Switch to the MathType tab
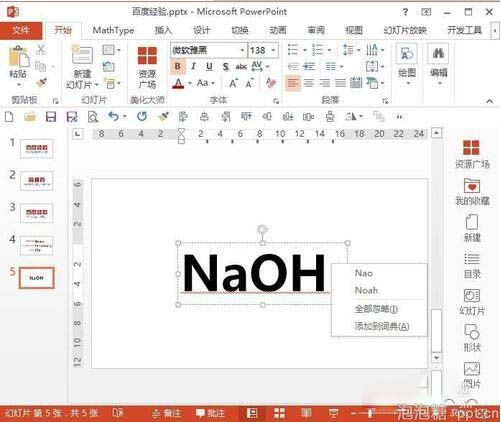 113,30
